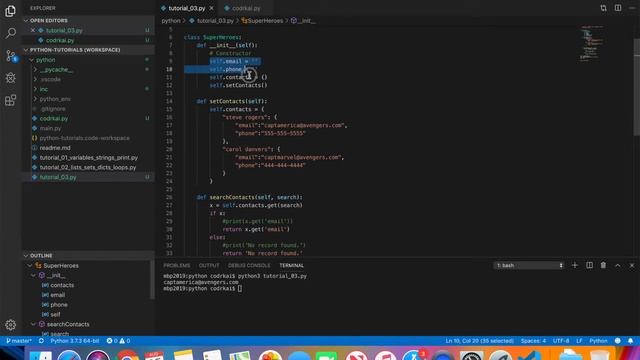640x360 pixels.
Task: Create a new terminal with plus icon
Action: 575,265
